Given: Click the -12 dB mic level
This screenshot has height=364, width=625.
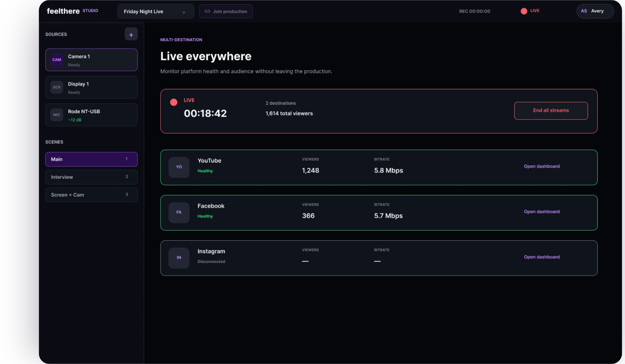Looking at the screenshot, I should (75, 120).
